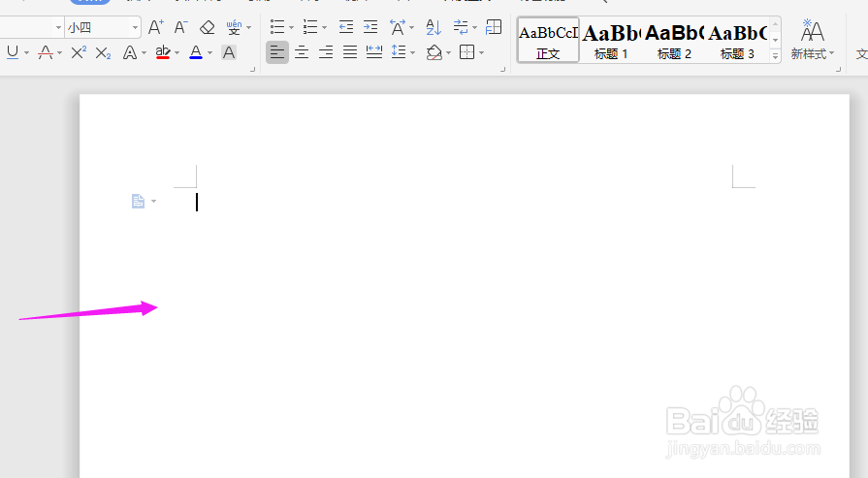
Task: Toggle justify alignment
Action: click(x=350, y=52)
